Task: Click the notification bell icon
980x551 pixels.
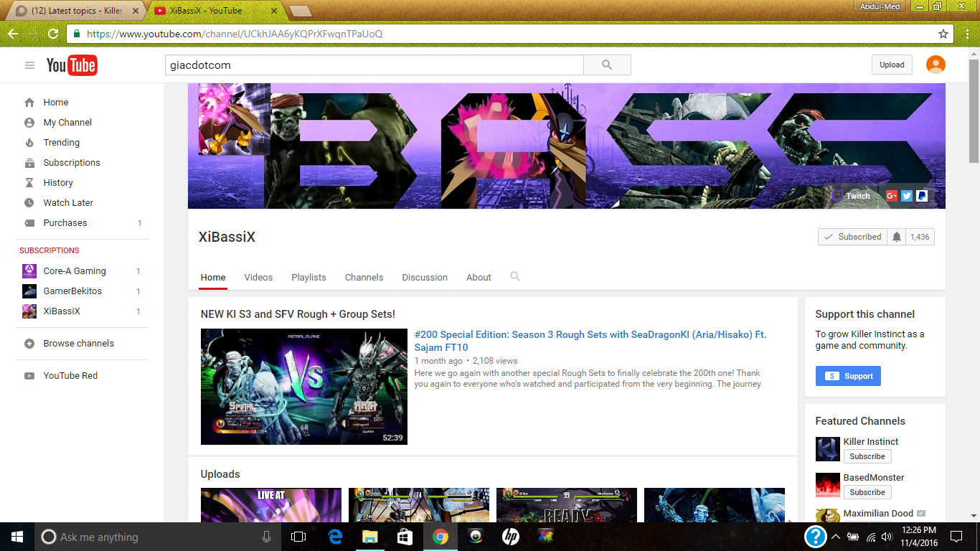Action: pyautogui.click(x=896, y=237)
